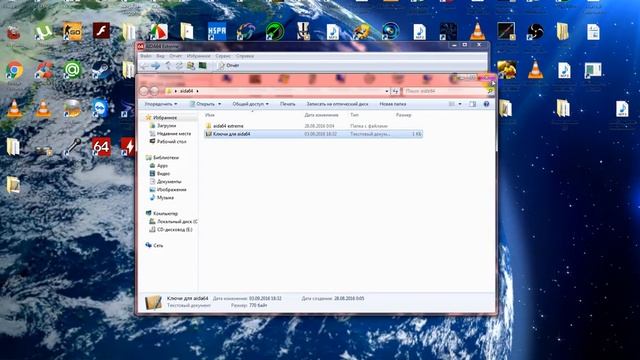This screenshot has height=360, width=640.
Task: Click the change view icon in Explorer
Action: click(x=452, y=104)
